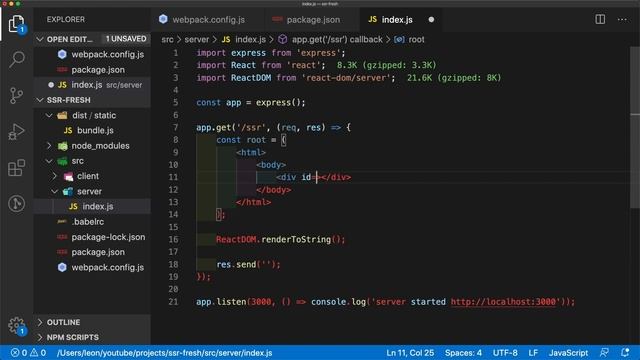Open the Run and Debug icon
The width and height of the screenshot is (640, 360).
[x=16, y=132]
